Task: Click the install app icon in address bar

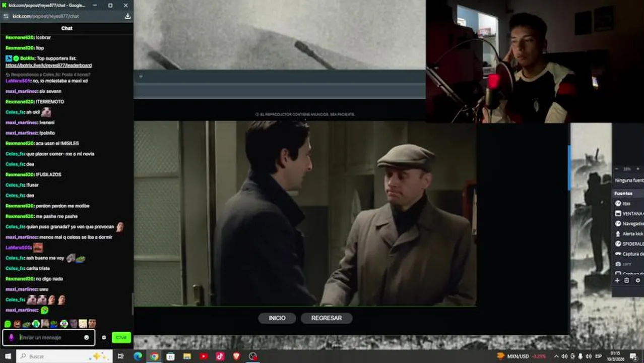Action: tap(127, 16)
